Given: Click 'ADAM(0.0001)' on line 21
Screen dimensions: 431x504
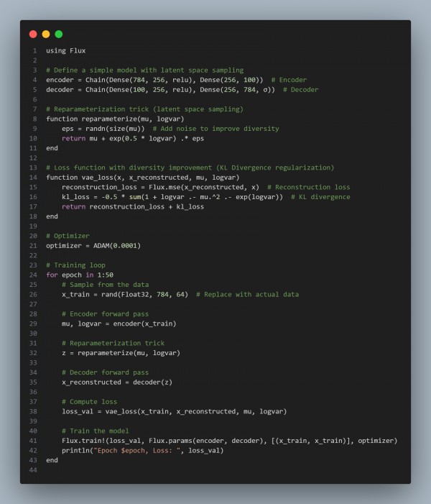Looking at the screenshot, I should (x=117, y=246).
